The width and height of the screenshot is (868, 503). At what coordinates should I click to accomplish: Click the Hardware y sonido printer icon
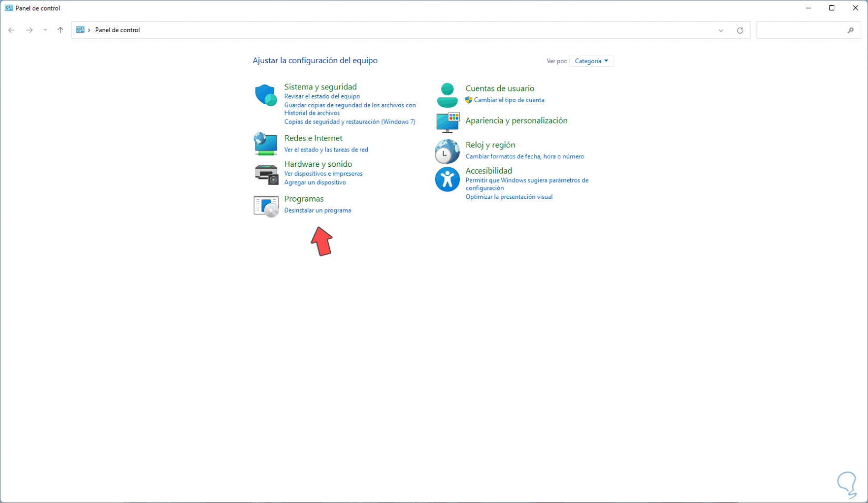click(x=266, y=174)
